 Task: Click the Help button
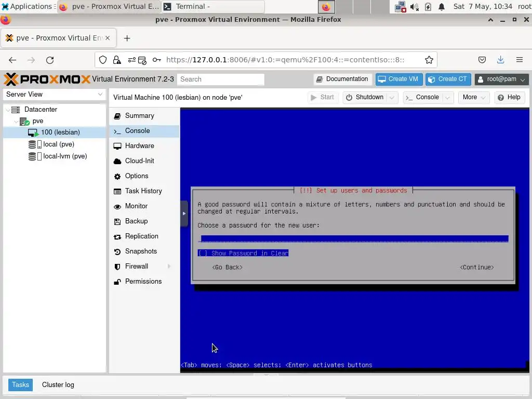point(510,97)
